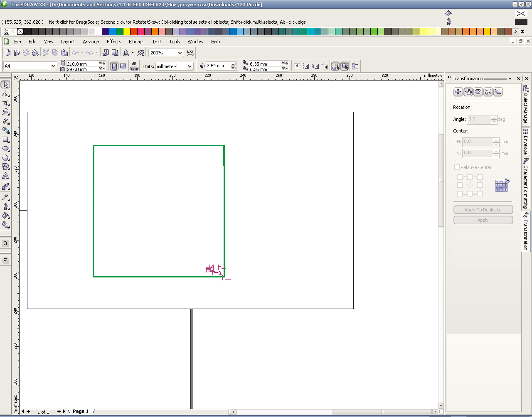The height and width of the screenshot is (417, 532).
Task: Select the Interactive Fill tool
Action: pos(5,224)
